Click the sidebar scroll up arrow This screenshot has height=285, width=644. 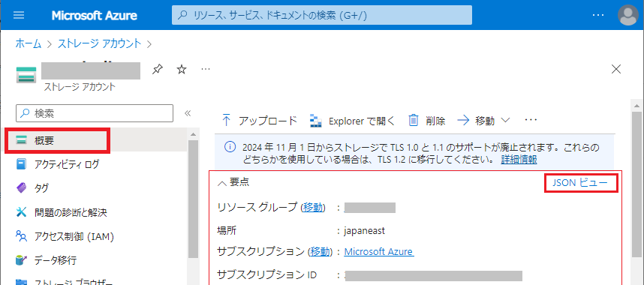(192, 134)
